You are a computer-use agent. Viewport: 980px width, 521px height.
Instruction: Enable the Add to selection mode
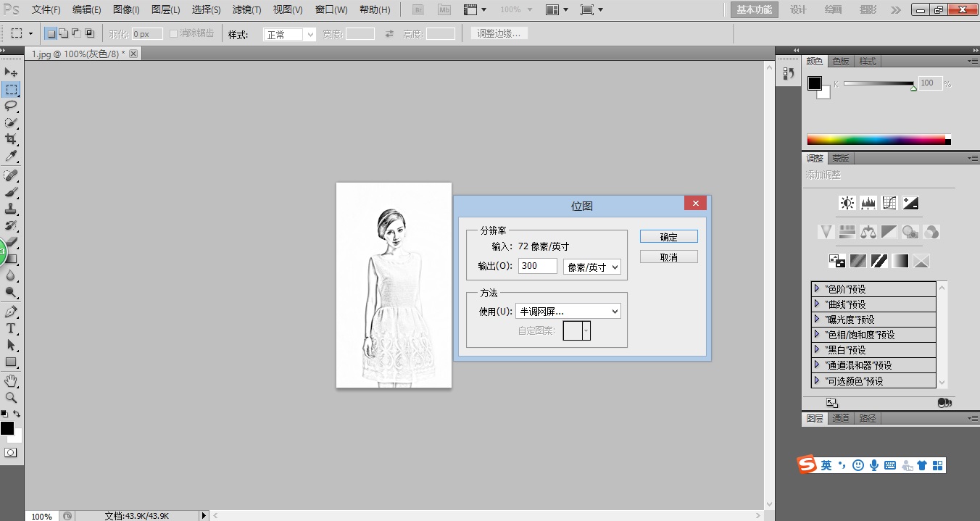pyautogui.click(x=63, y=34)
